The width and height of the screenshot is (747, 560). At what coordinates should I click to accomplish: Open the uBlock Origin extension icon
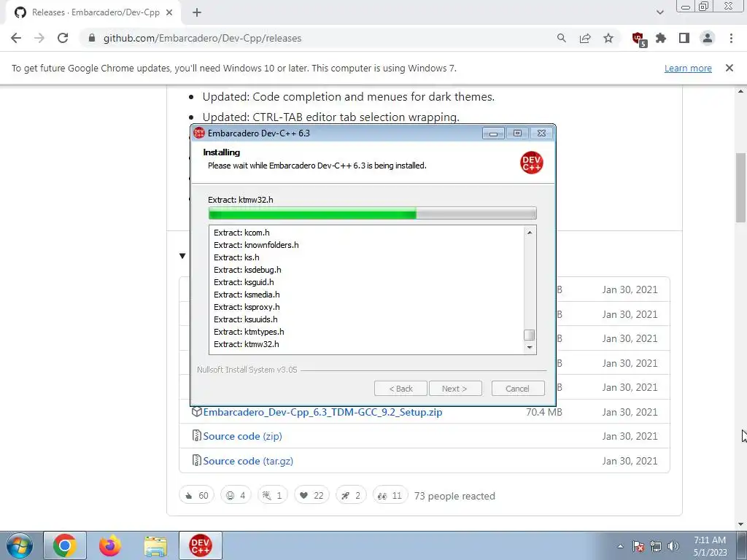pyautogui.click(x=638, y=39)
